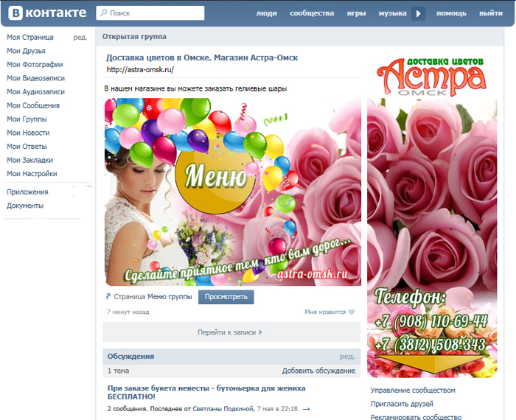Open the Обсуждения section header
Viewport: 516px width, 420px height.
pos(130,356)
